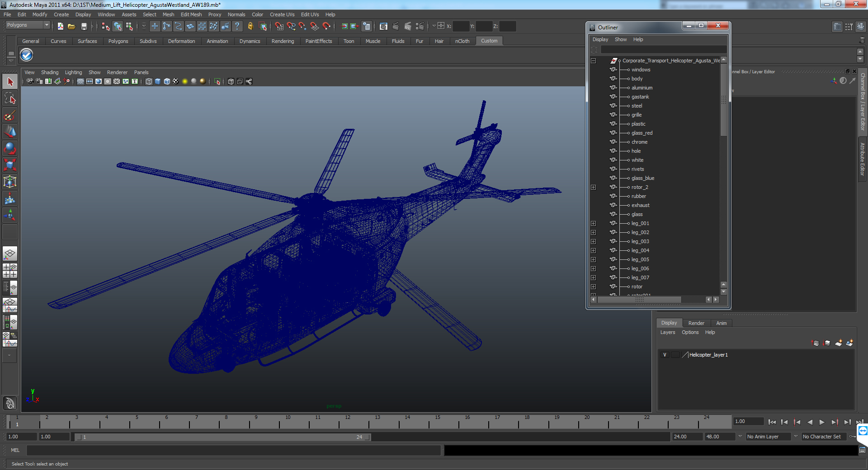Switch to select by component type mode
Viewport: 868px width, 470px height.
point(129,26)
